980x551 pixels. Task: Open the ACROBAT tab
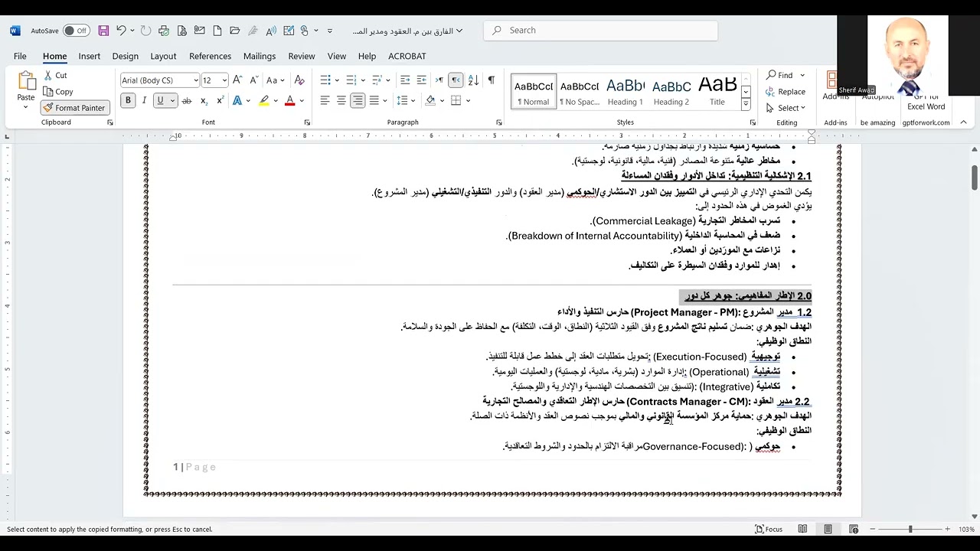(x=407, y=56)
